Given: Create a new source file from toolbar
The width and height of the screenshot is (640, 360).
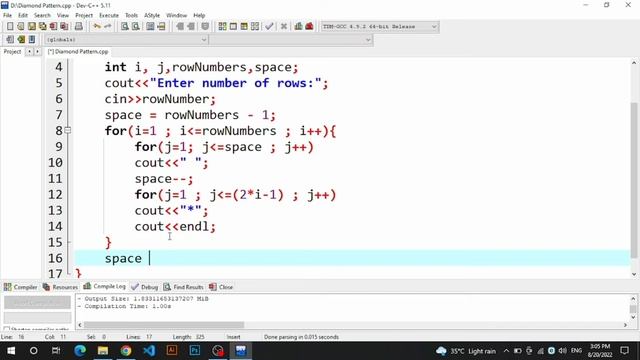Looking at the screenshot, I should pyautogui.click(x=10, y=27).
